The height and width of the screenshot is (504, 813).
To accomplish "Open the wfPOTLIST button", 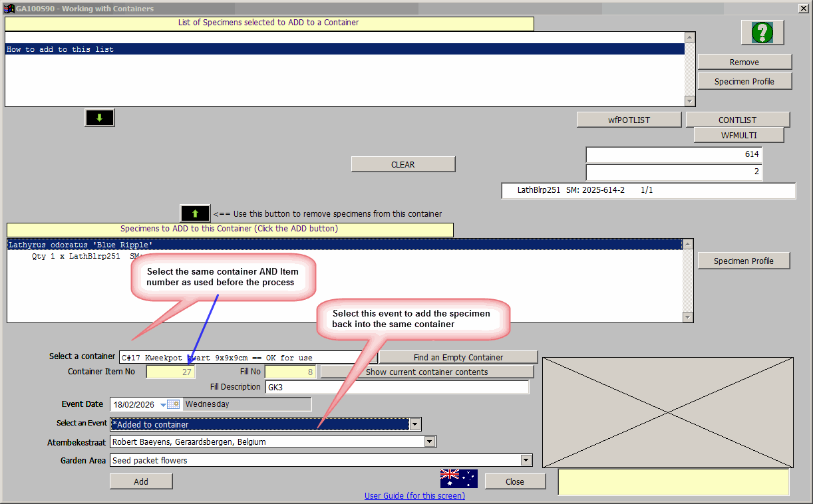I will pyautogui.click(x=629, y=120).
